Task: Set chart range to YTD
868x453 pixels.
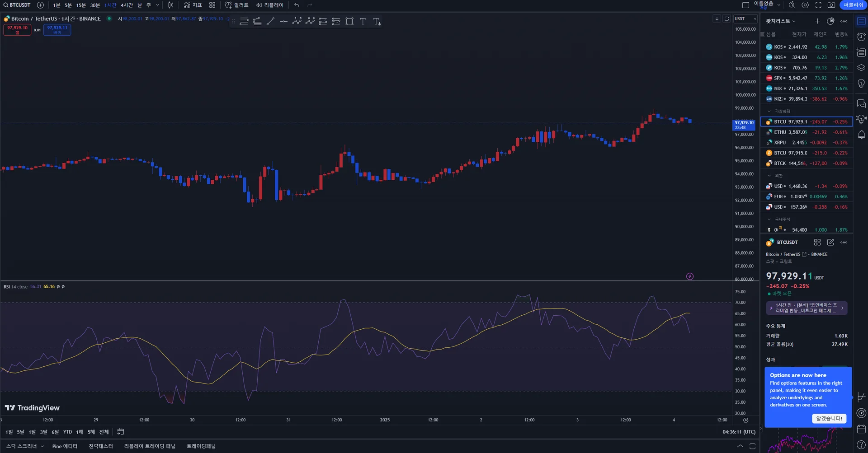Action: click(x=68, y=432)
